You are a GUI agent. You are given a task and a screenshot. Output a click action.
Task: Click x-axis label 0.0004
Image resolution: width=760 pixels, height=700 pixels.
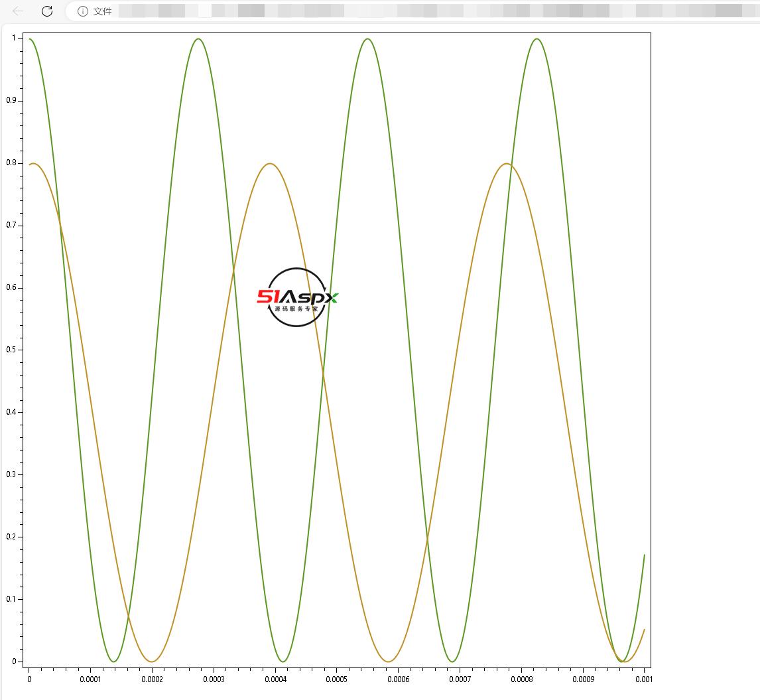pos(275,679)
